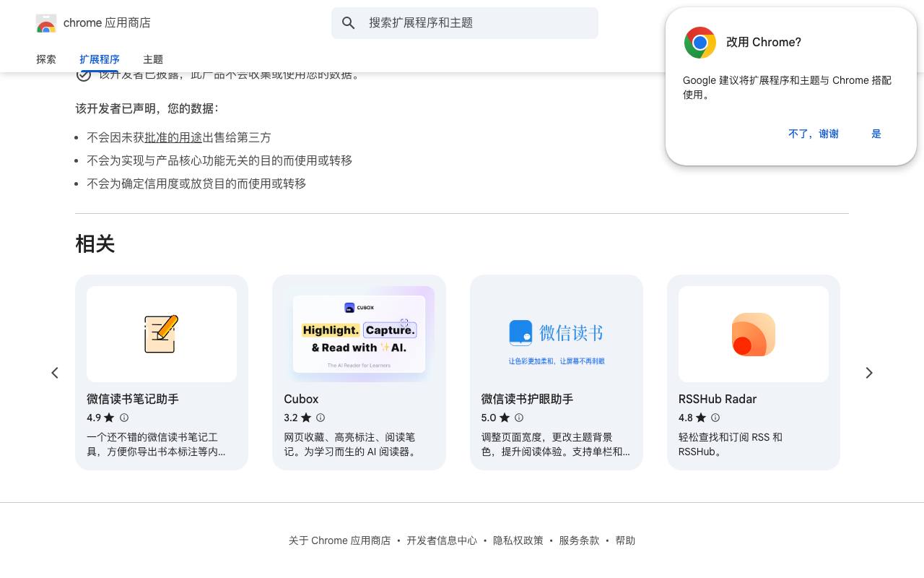The width and height of the screenshot is (924, 578).
Task: Open the 开发者信息中心 footer link
Action: 442,540
